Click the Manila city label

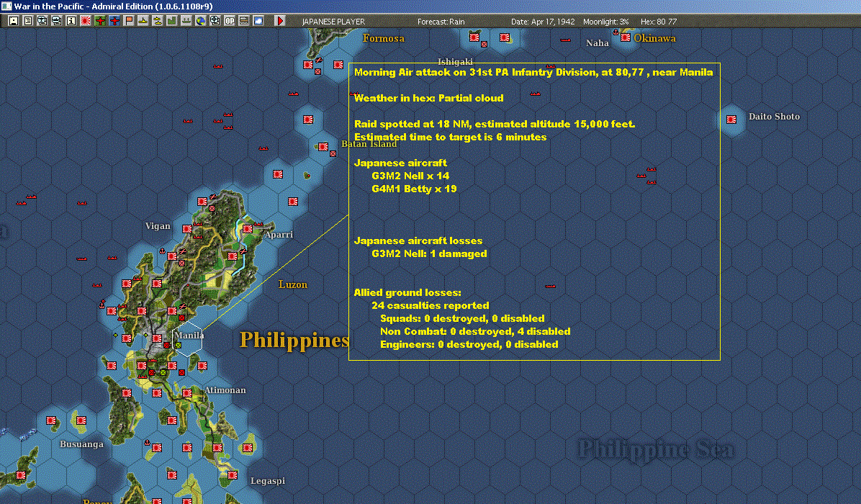pos(189,335)
